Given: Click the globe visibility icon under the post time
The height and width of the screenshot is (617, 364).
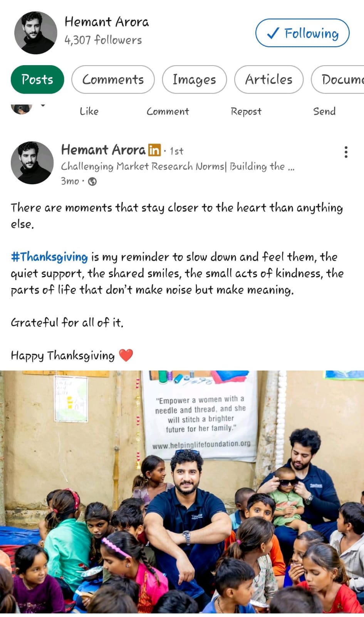Looking at the screenshot, I should [92, 181].
